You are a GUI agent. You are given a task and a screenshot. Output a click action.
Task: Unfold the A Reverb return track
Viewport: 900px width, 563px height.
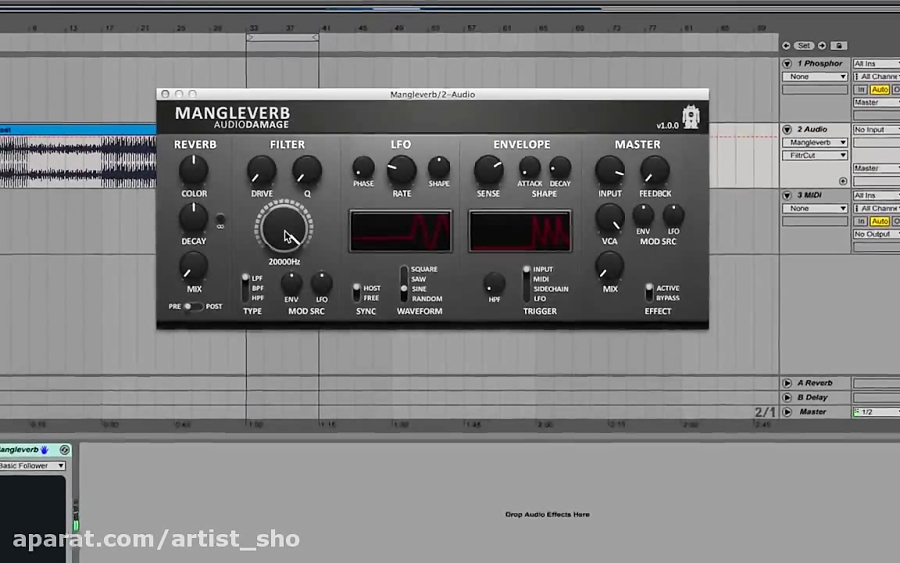pyautogui.click(x=787, y=383)
